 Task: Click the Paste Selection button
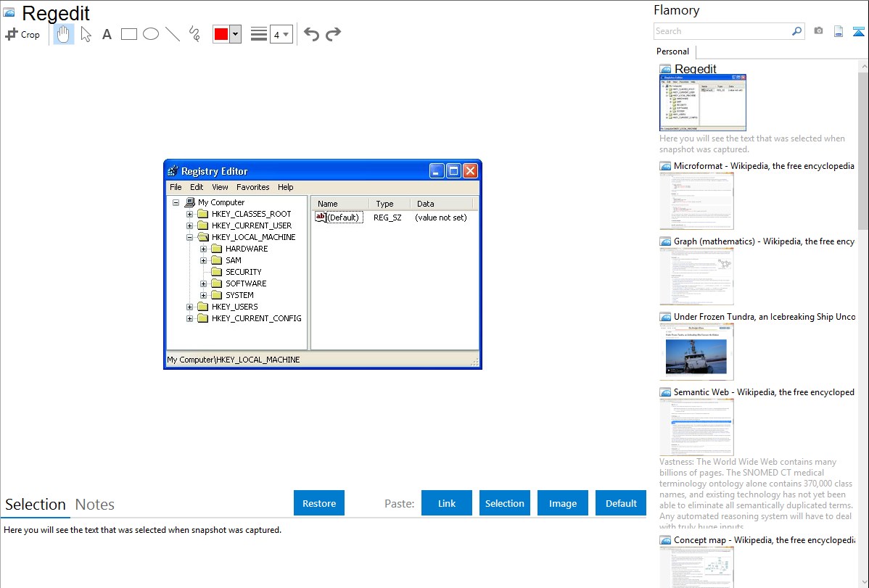pyautogui.click(x=505, y=503)
